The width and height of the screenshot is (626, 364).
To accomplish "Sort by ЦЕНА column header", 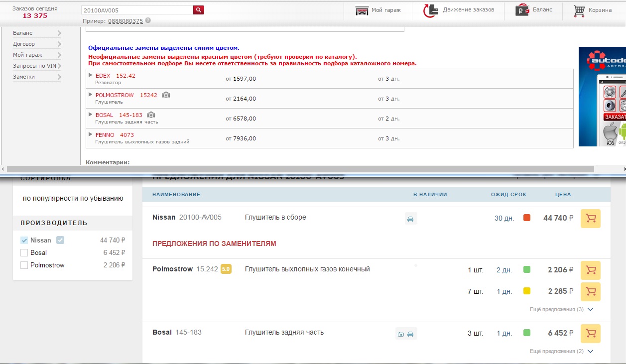I will [x=563, y=195].
